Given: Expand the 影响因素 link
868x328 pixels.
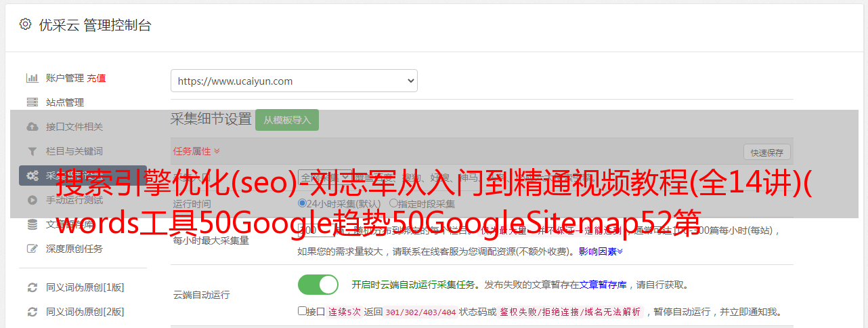Looking at the screenshot, I should pos(601,251).
